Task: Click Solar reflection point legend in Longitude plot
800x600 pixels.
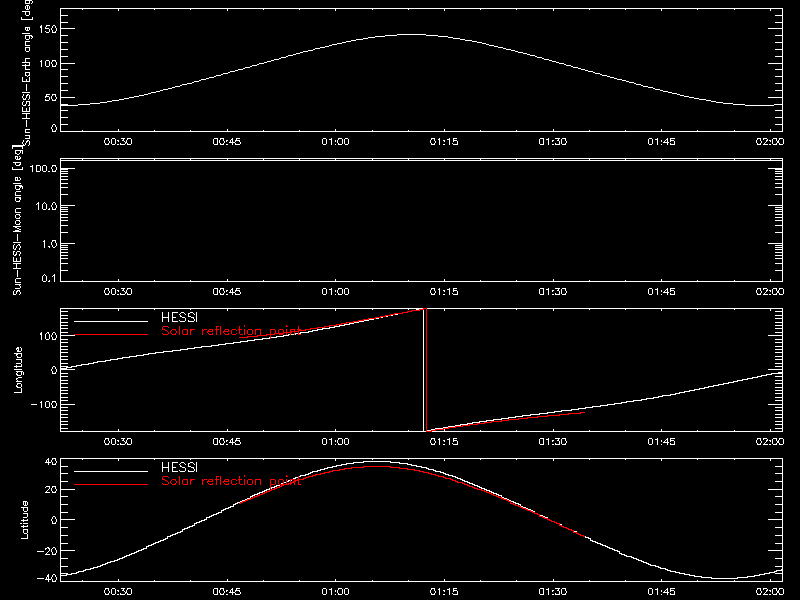Action: pos(231,331)
